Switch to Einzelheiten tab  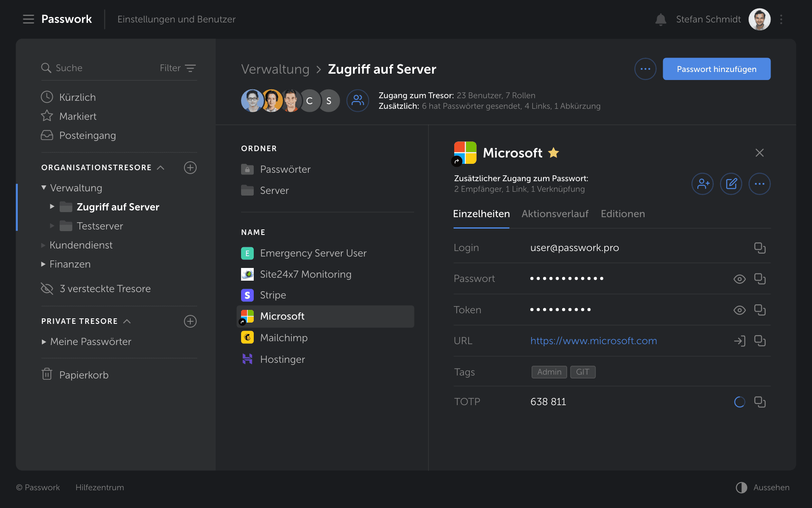point(481,214)
